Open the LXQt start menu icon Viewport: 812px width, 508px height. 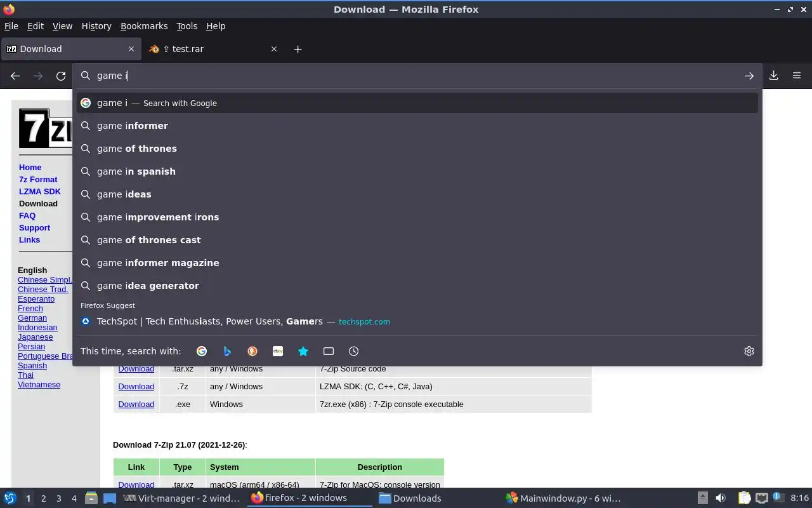(10, 498)
